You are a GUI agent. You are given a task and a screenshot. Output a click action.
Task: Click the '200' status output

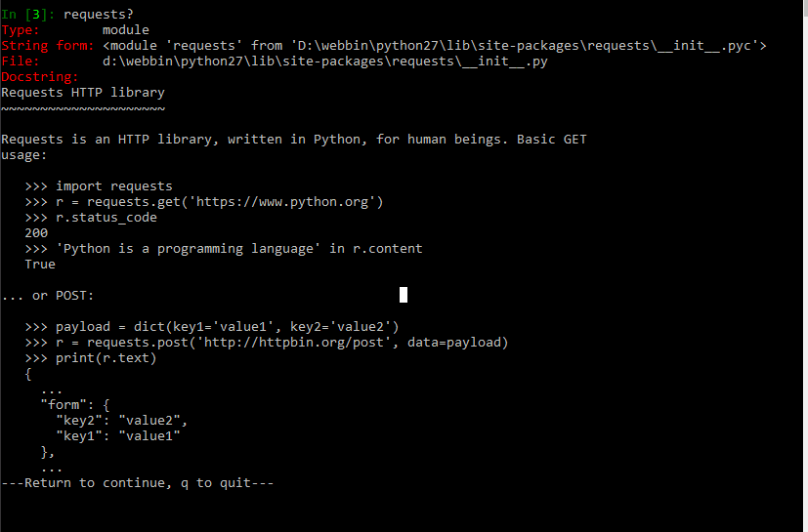pos(36,232)
